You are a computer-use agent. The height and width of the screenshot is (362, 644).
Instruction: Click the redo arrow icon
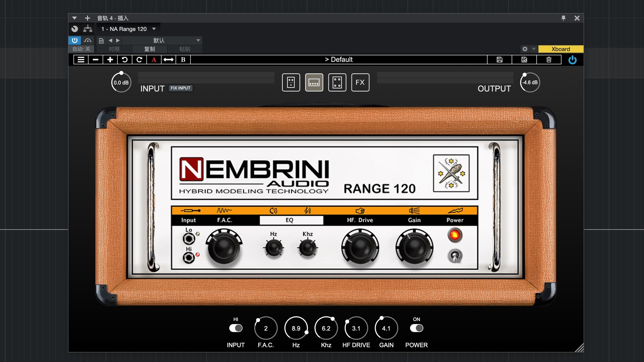coord(139,60)
